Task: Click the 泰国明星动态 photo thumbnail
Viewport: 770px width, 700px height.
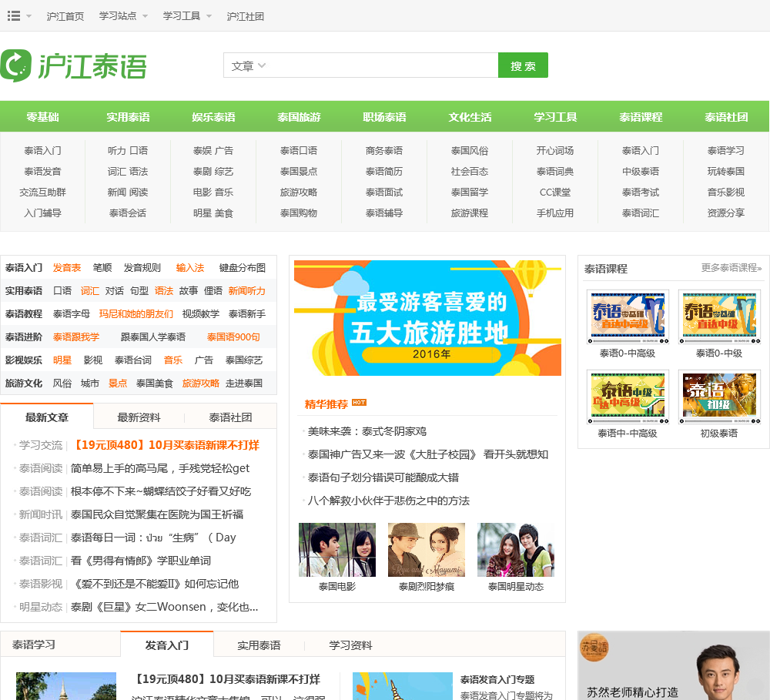Action: click(x=515, y=550)
